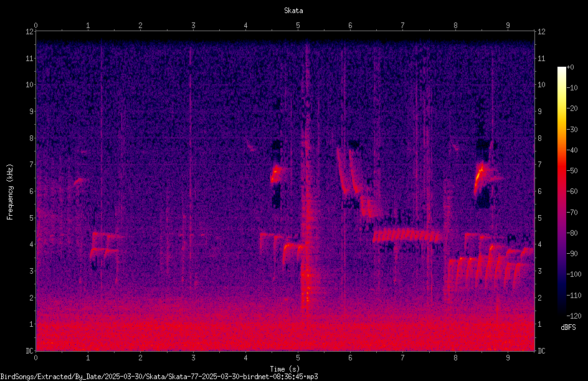588x381 pixels.
Task: Click "11" on the left frequency axis
Action: pos(29,58)
